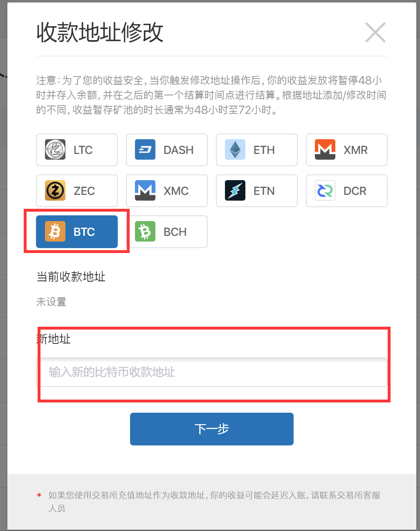
Task: Select the highlighted BTC coin option
Action: click(77, 232)
